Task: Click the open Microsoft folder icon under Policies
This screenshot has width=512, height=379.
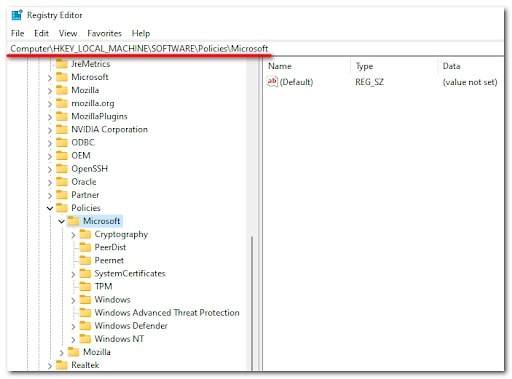Action: 73,221
